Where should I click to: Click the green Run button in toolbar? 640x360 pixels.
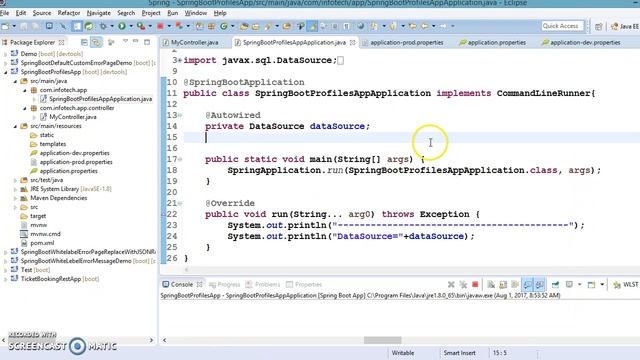coord(122,26)
